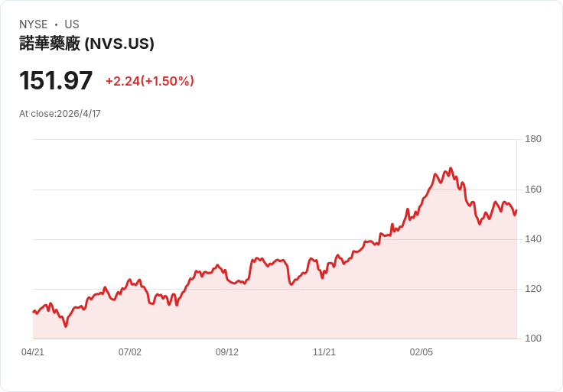Click the chart's lowest dip near 105
The image size is (563, 392).
coord(66,326)
